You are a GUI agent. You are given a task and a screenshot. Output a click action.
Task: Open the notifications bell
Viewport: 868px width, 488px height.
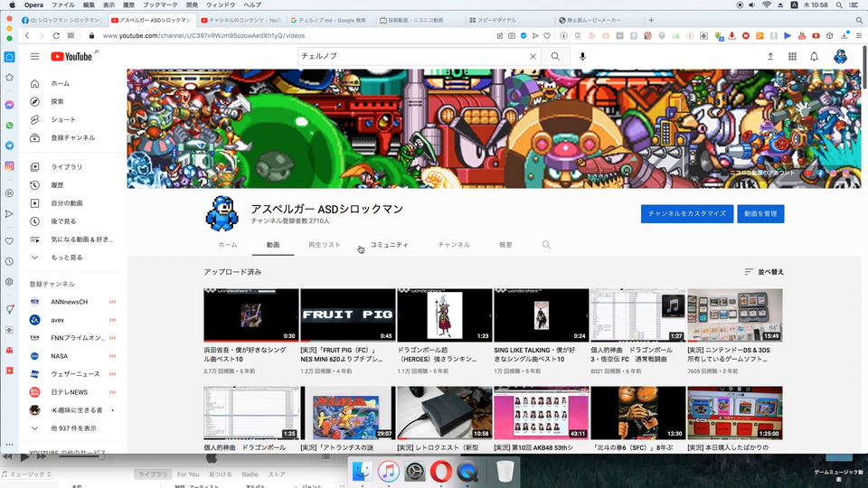click(x=814, y=56)
